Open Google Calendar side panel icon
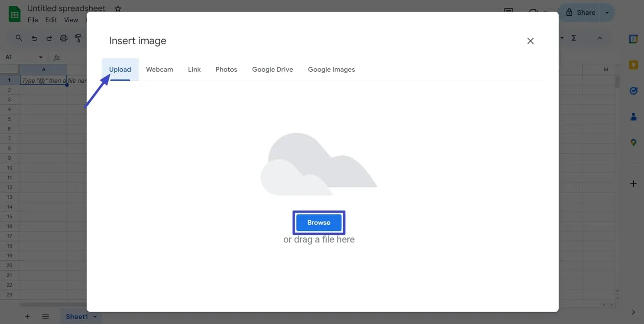The height and width of the screenshot is (324, 644). (633, 39)
